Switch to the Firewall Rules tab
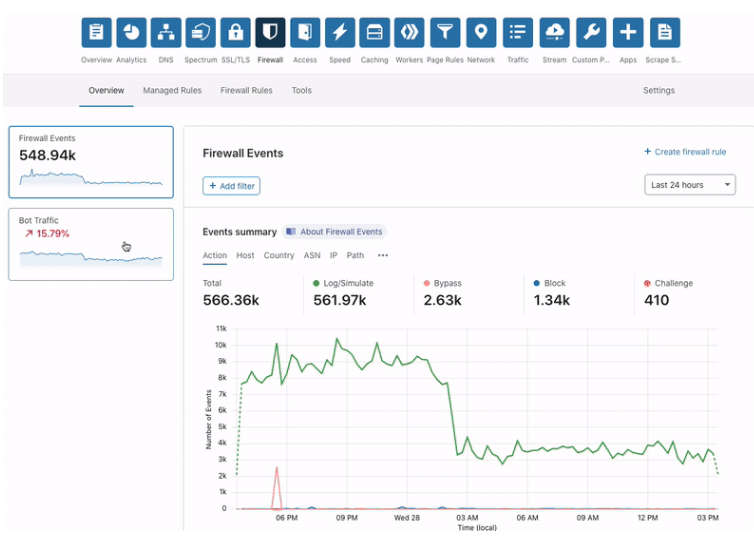The height and width of the screenshot is (549, 754). [x=246, y=90]
